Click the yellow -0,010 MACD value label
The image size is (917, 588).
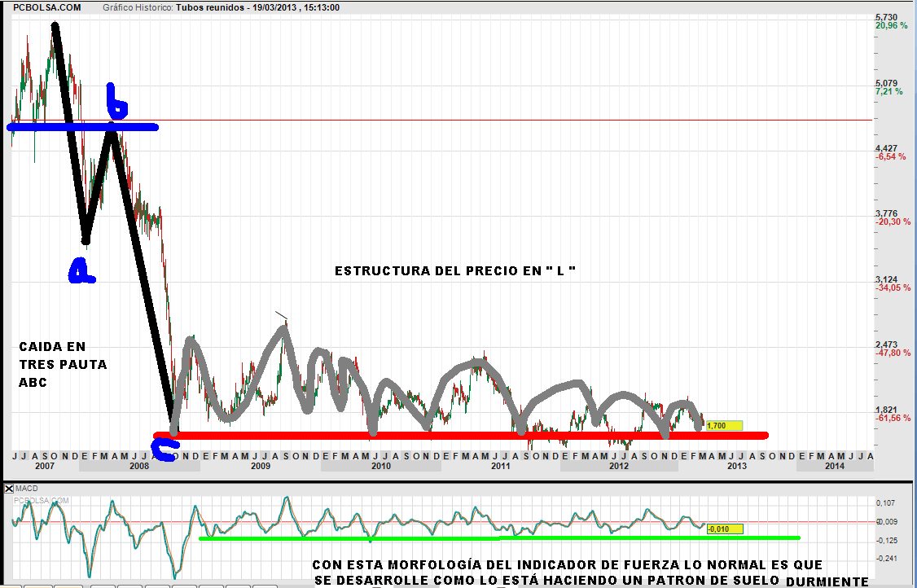tap(725, 529)
